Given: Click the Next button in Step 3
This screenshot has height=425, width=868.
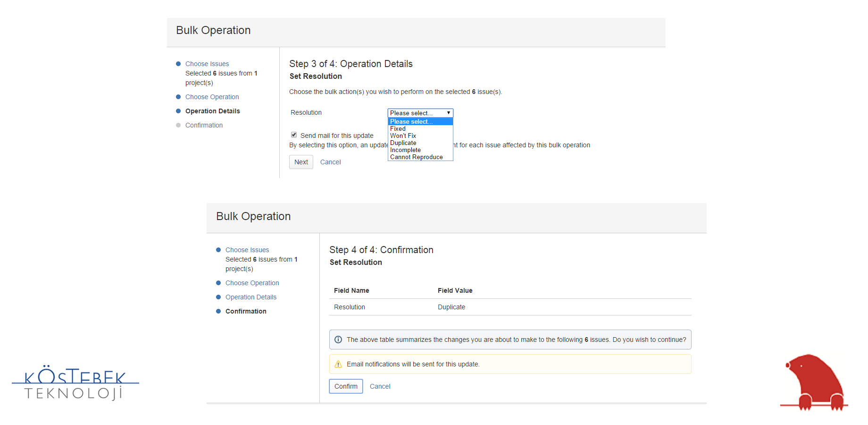Looking at the screenshot, I should coord(301,162).
